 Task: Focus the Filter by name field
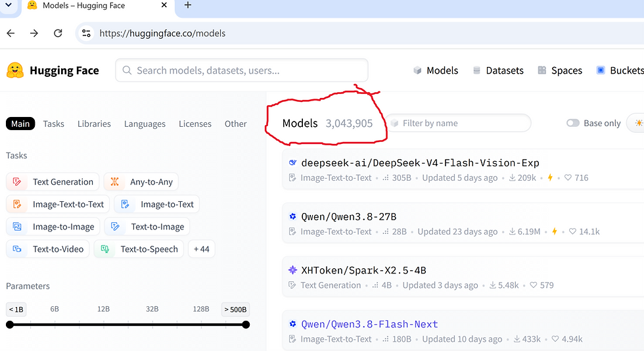click(457, 124)
